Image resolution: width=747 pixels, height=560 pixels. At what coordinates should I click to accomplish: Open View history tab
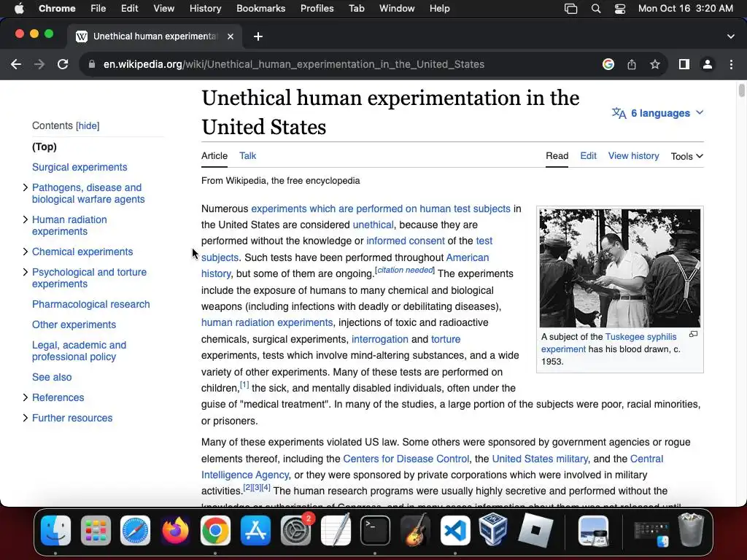[634, 156]
